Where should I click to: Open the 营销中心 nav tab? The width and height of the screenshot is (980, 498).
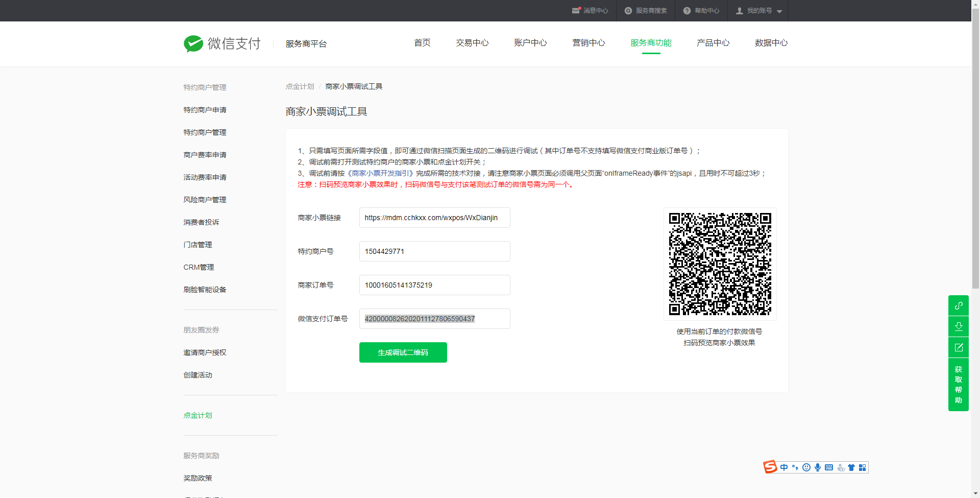tap(589, 43)
